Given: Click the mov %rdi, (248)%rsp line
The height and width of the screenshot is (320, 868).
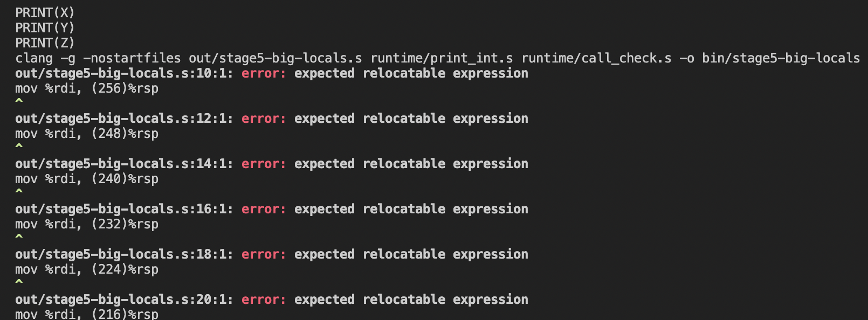Looking at the screenshot, I should tap(87, 134).
